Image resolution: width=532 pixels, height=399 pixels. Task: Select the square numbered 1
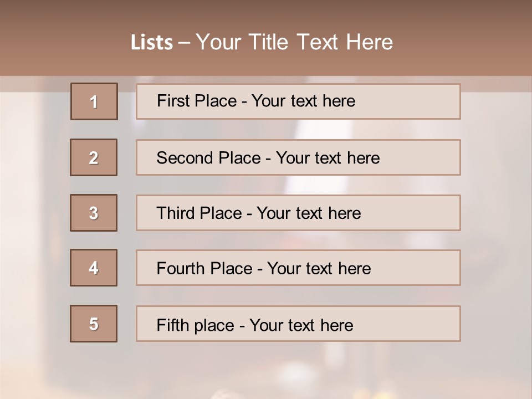click(94, 101)
